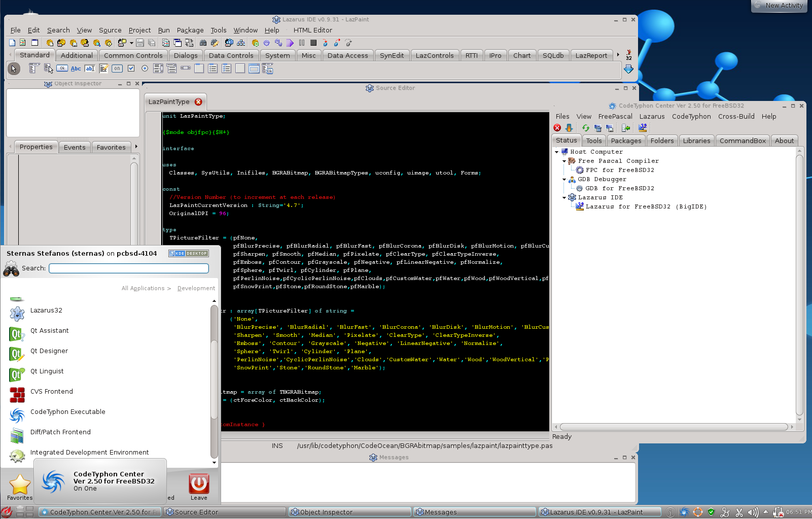Switch to Messages window from the taskbar
The image size is (812, 519).
click(x=474, y=512)
